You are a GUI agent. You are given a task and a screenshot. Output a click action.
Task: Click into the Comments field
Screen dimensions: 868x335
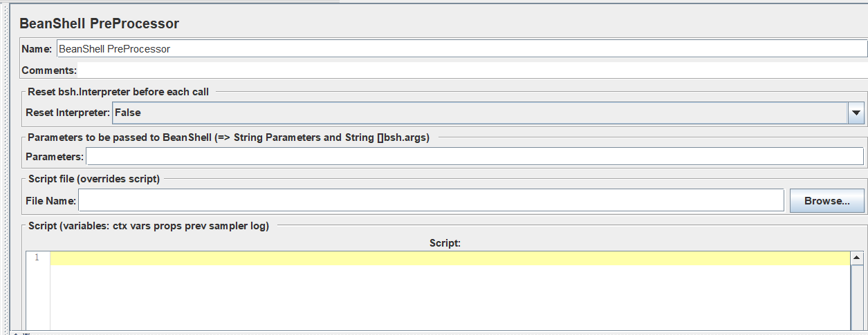tap(472, 70)
